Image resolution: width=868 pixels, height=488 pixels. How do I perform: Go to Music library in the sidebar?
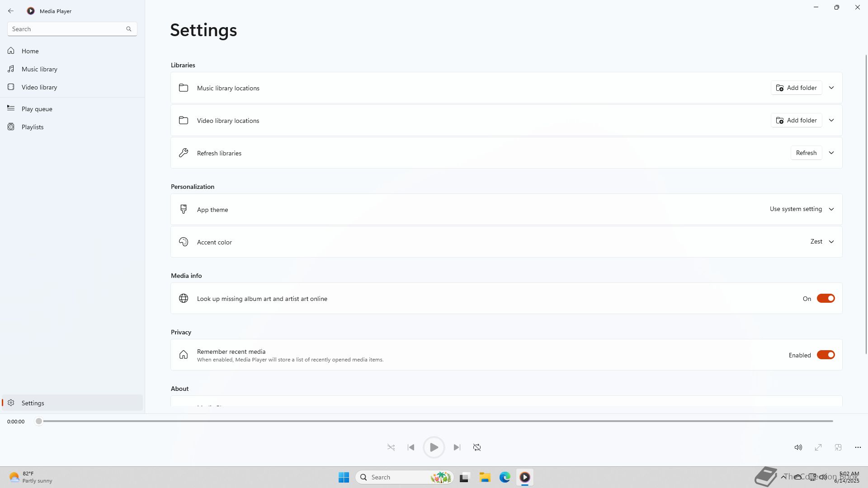tap(39, 69)
